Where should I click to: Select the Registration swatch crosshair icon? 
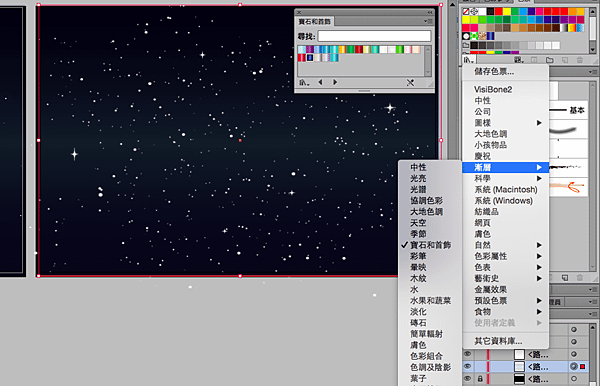tap(474, 11)
